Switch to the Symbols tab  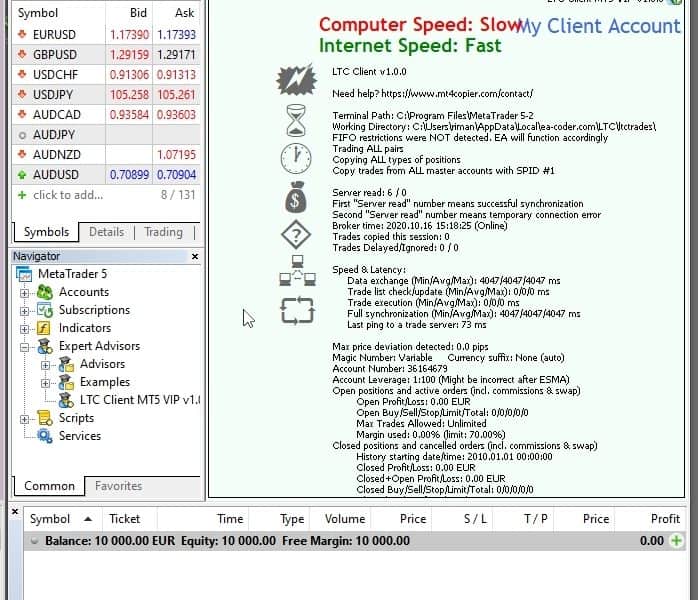[x=46, y=232]
